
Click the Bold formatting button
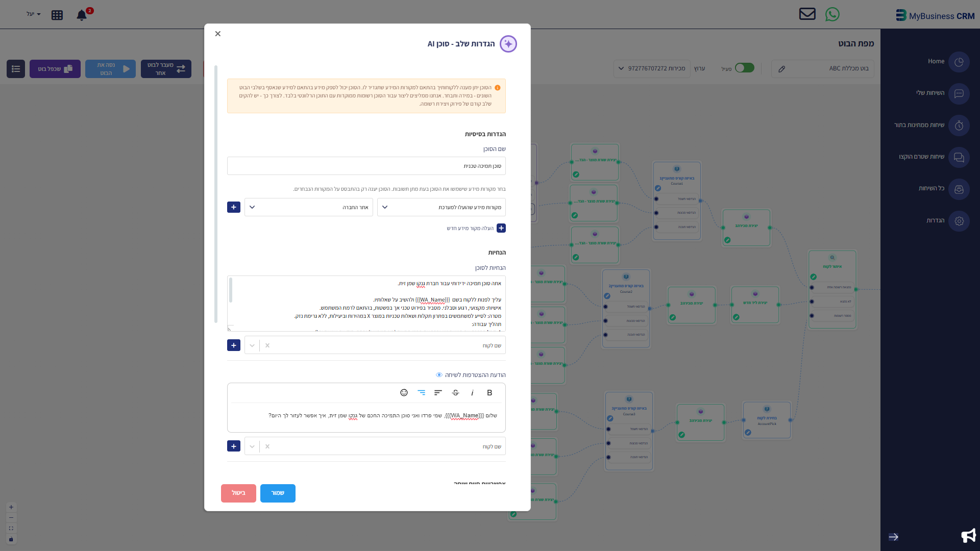[489, 393]
